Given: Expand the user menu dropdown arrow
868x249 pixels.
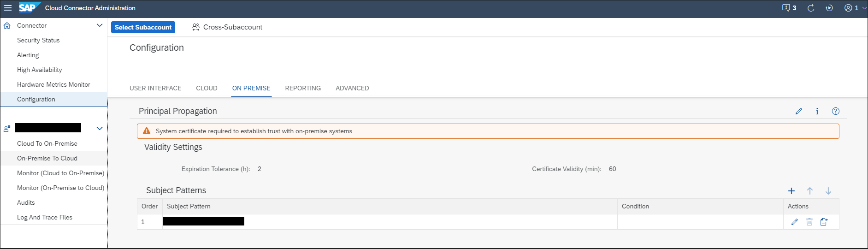Looking at the screenshot, I should (864, 8).
